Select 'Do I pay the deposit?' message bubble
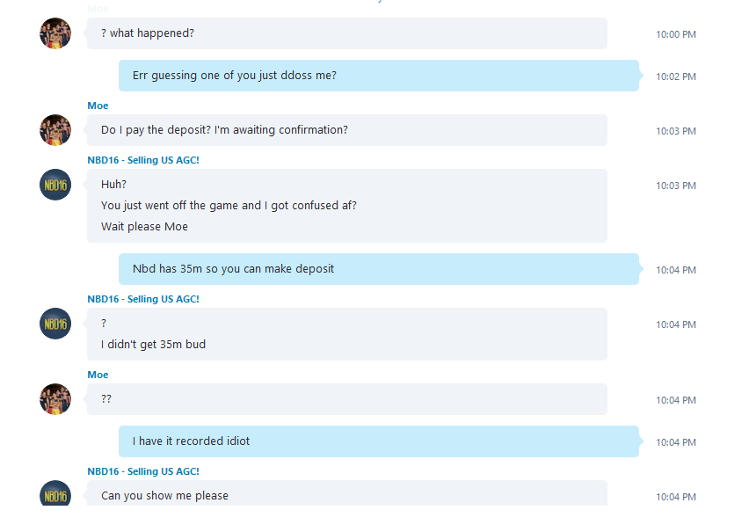Viewport: 756px width, 532px height. pyautogui.click(x=347, y=130)
